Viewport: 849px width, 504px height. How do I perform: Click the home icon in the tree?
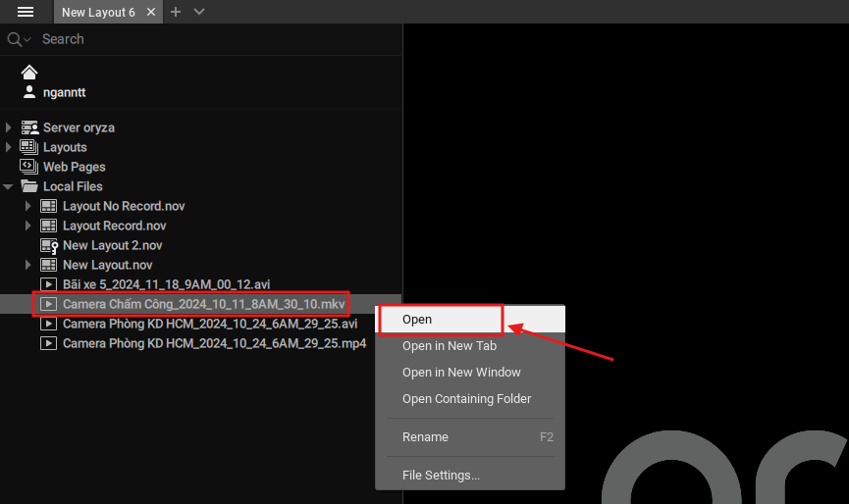tap(29, 72)
